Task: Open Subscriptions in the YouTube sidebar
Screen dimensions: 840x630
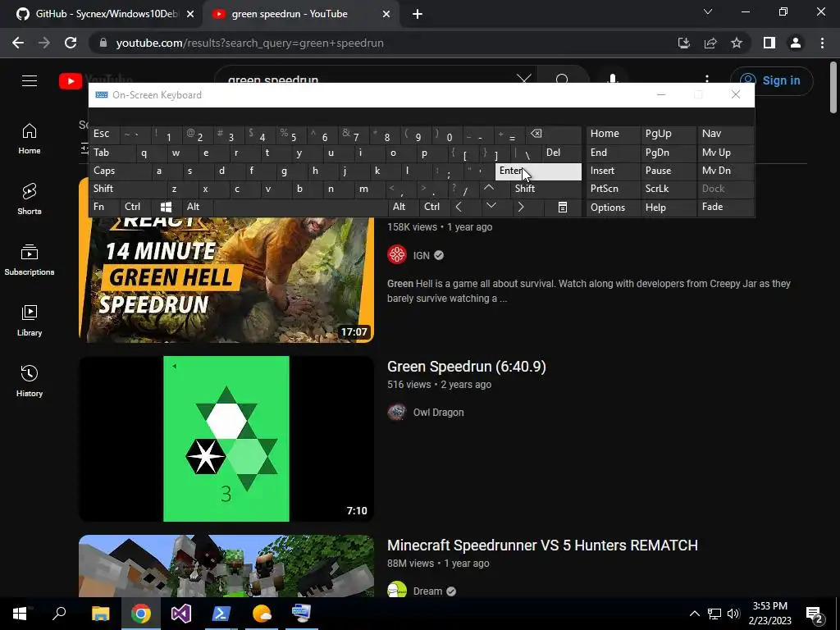Action: (x=30, y=260)
